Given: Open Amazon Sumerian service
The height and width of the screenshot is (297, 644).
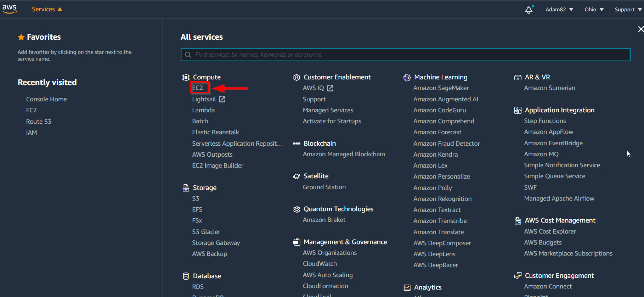Looking at the screenshot, I should coord(550,88).
